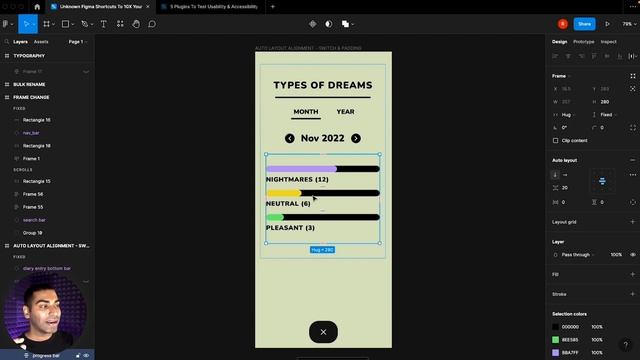Switch to the Prototype tab
Viewport: 640px width, 360px height.
click(x=584, y=42)
